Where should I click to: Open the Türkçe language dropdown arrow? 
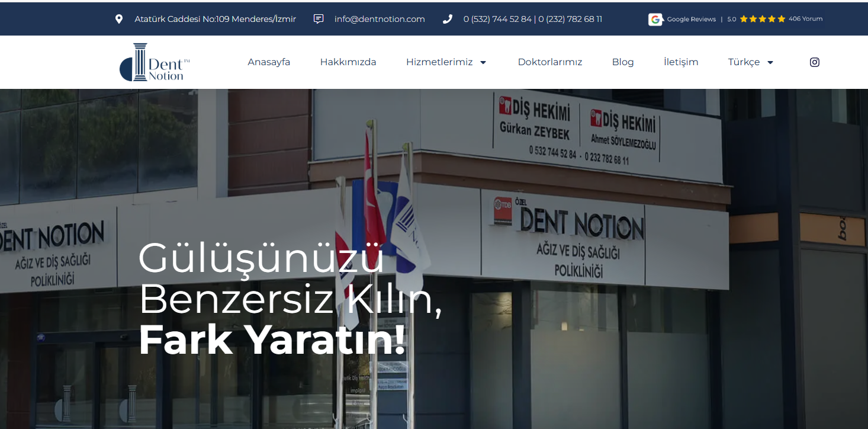(x=770, y=62)
